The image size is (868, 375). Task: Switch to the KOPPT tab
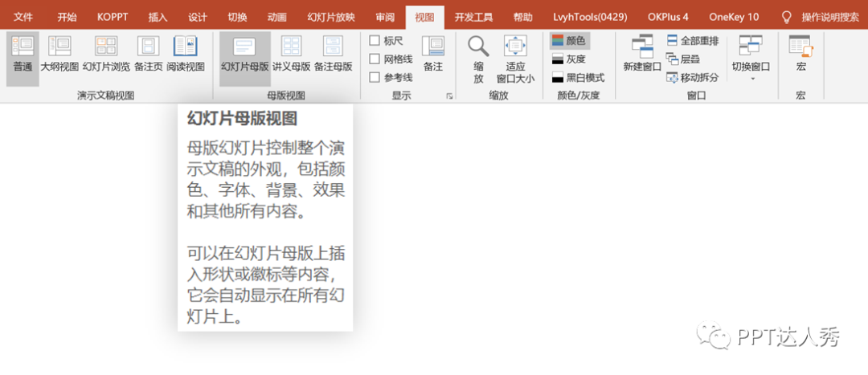click(x=113, y=17)
